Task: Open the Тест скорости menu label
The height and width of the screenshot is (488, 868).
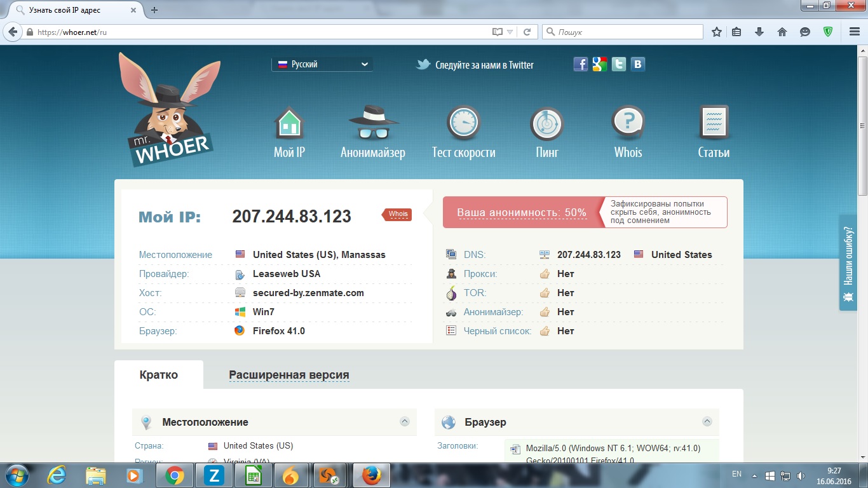Action: click(x=463, y=152)
